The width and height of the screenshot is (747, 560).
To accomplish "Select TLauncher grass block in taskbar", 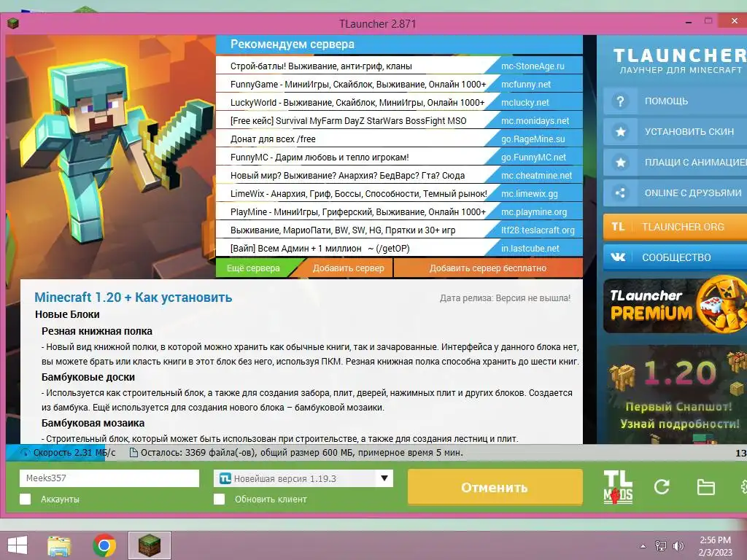I will [149, 545].
